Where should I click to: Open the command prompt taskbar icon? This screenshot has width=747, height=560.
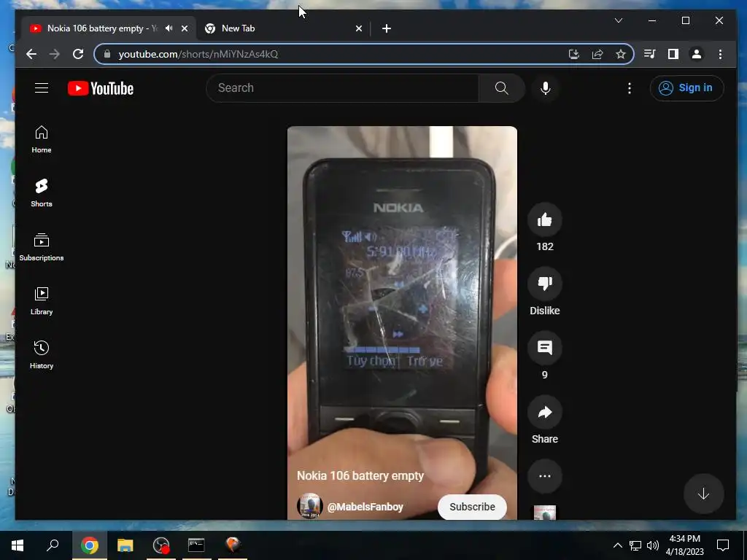click(x=196, y=545)
